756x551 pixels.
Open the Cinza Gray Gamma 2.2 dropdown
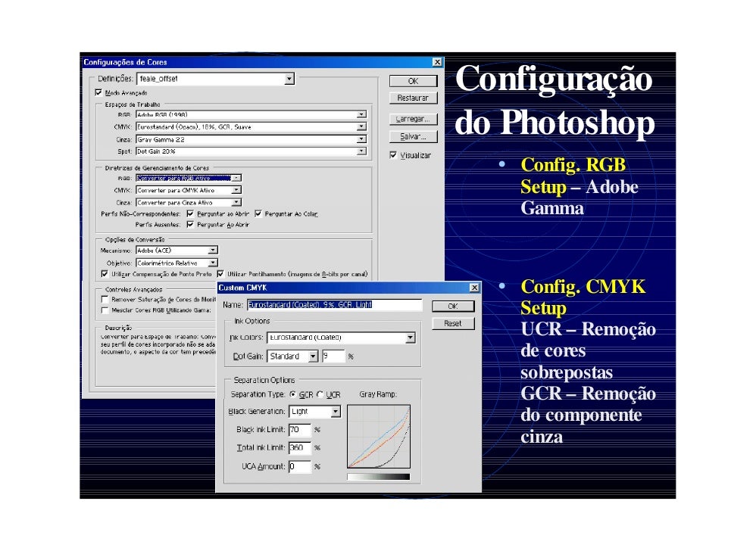tap(251, 139)
